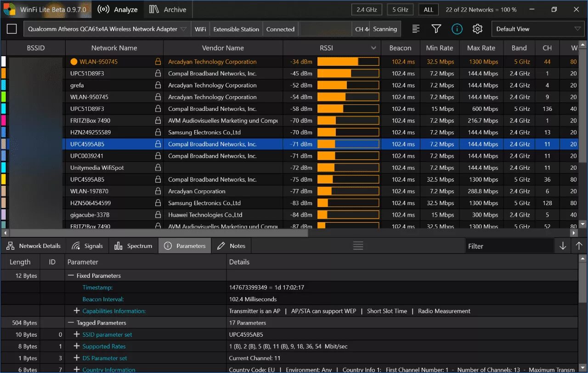Click the Filter input field
Image resolution: width=588 pixels, height=373 pixels.
pyautogui.click(x=509, y=246)
